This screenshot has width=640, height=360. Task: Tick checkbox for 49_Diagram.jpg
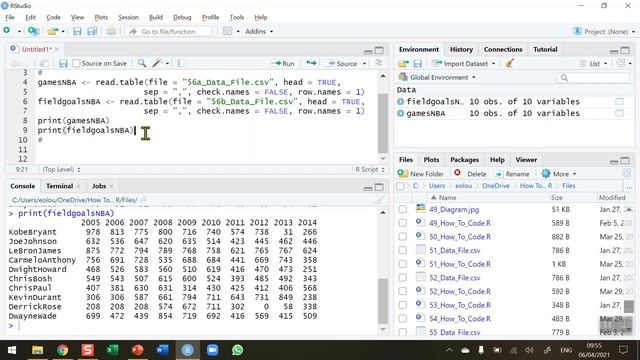point(403,209)
